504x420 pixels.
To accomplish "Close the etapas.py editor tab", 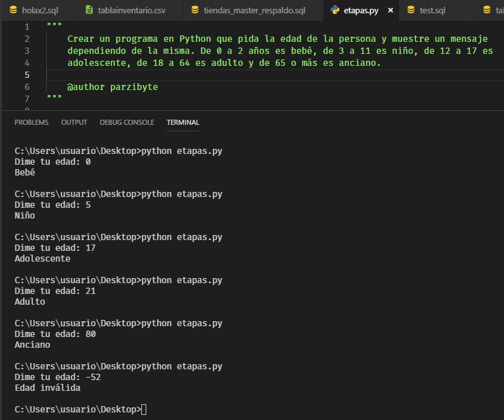I will pyautogui.click(x=391, y=11).
